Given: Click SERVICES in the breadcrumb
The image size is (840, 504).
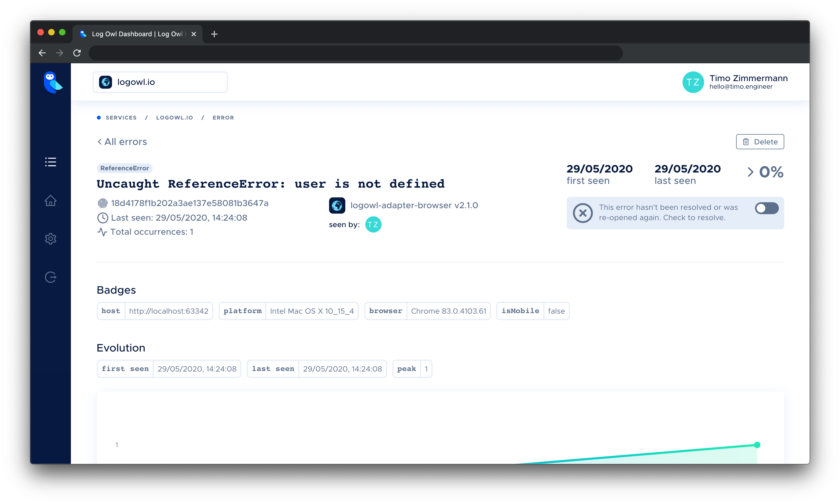Looking at the screenshot, I should 121,118.
